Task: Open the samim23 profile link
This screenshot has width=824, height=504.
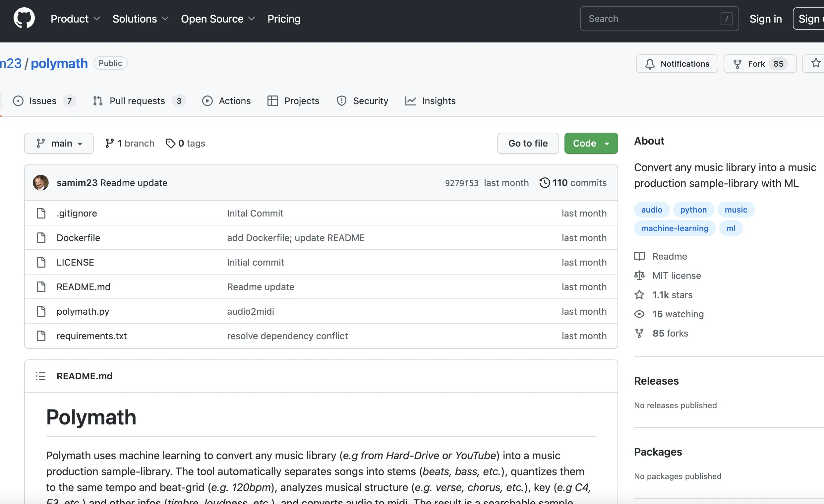Action: pos(77,183)
